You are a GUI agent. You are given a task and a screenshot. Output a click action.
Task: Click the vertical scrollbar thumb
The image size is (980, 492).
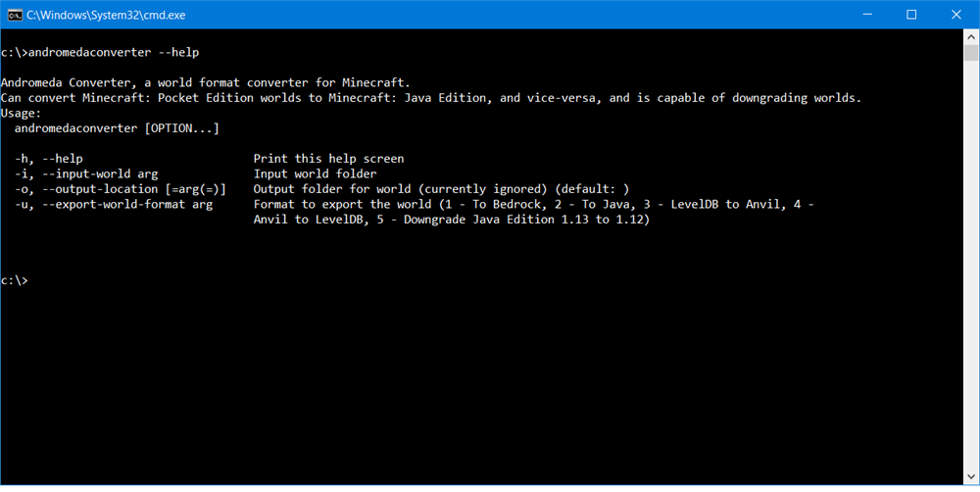click(970, 55)
